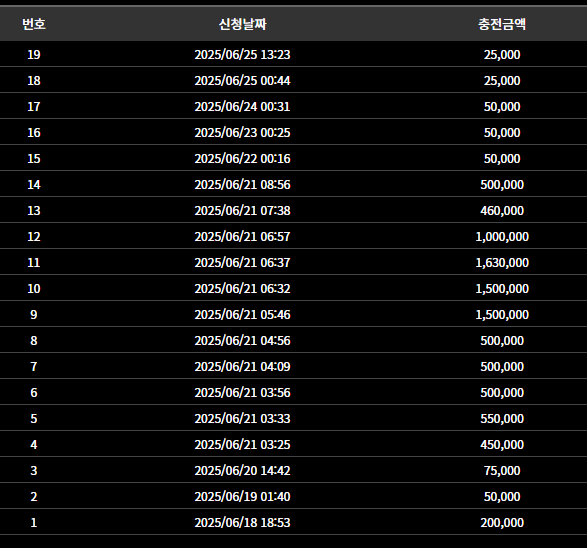The width and height of the screenshot is (587, 548).
Task: Click the 번호 column header
Action: point(34,24)
